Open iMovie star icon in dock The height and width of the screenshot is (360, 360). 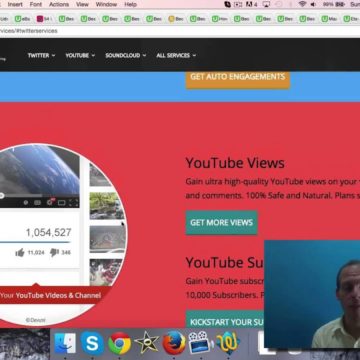(x=146, y=343)
